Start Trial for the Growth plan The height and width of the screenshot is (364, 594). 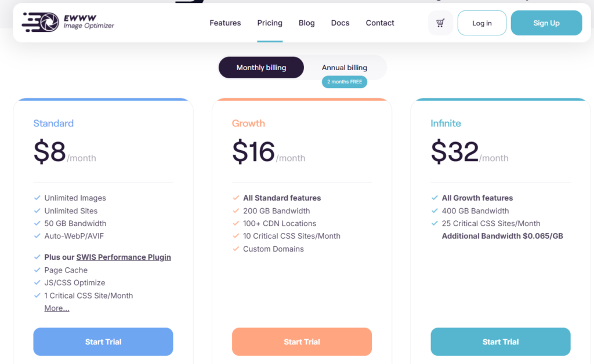[x=302, y=342]
